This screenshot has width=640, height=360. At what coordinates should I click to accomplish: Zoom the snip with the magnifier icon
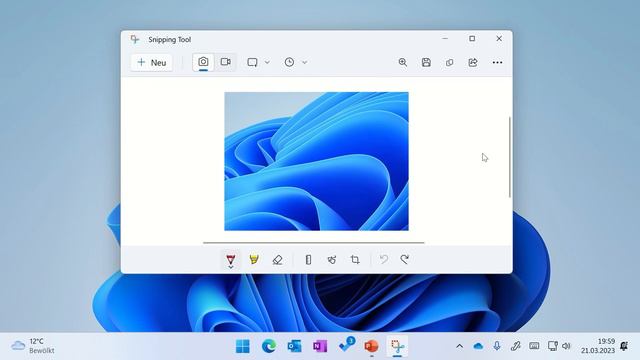click(x=403, y=62)
